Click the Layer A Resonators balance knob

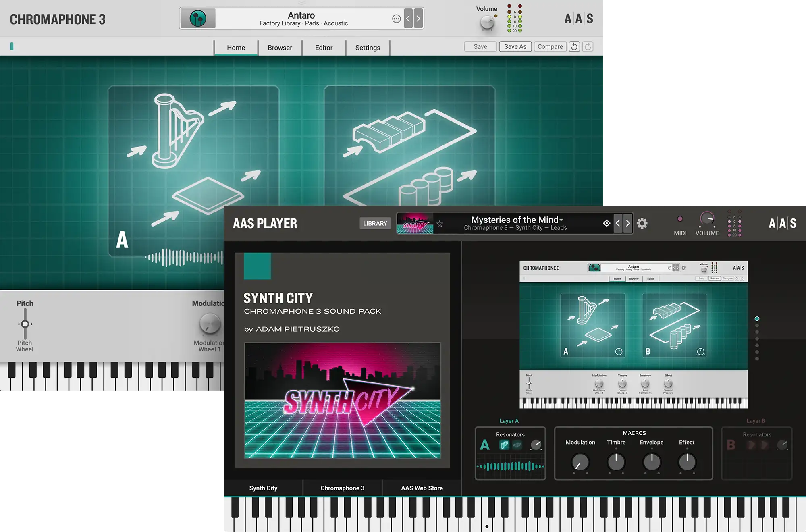click(x=536, y=445)
